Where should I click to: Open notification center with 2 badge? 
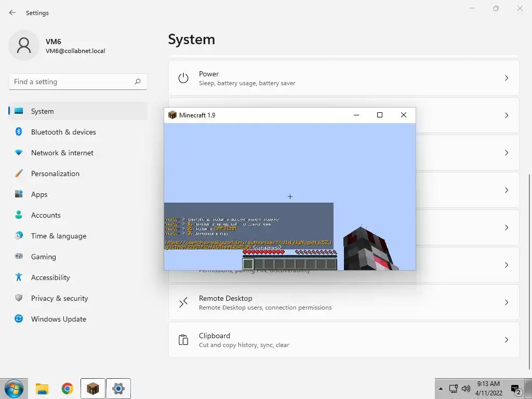point(516,390)
